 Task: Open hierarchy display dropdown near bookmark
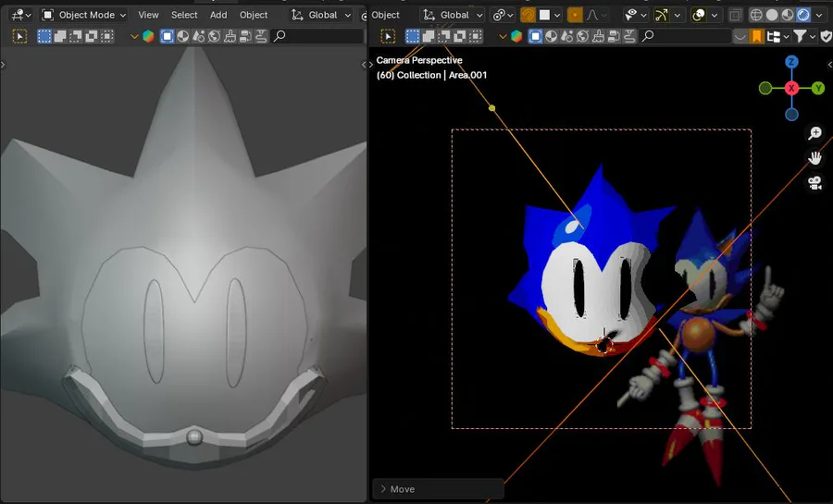click(777, 36)
